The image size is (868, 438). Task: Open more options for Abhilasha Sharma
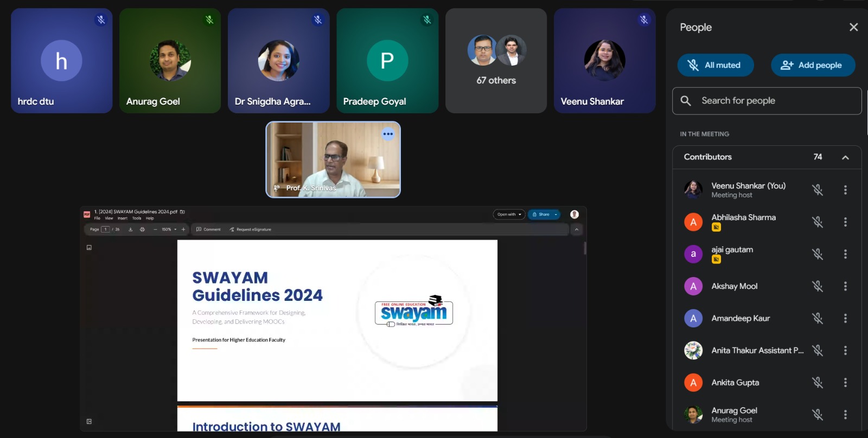click(845, 222)
